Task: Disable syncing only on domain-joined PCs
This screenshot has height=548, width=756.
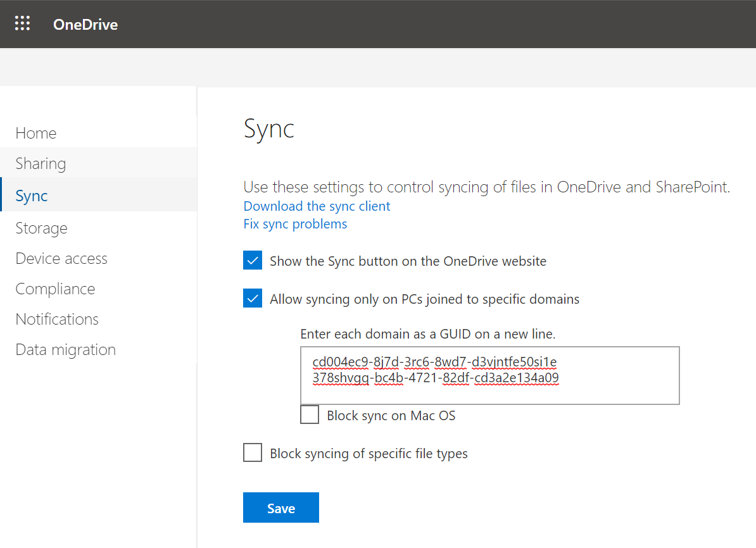Action: pyautogui.click(x=253, y=299)
